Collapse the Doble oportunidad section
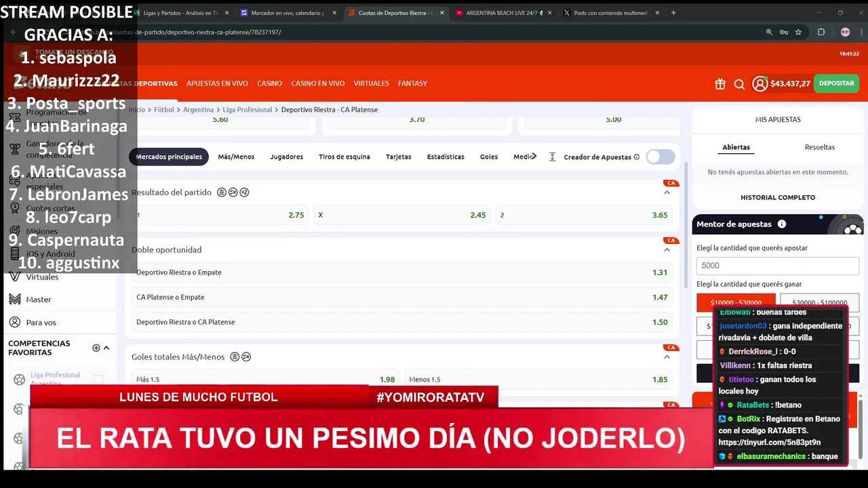The image size is (868, 488). click(x=667, y=249)
